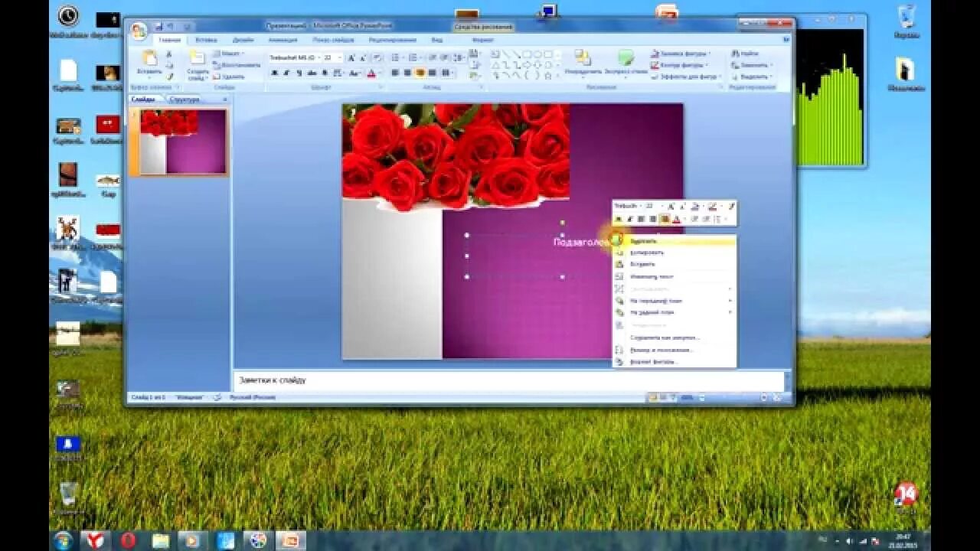Choose Bring to Front (На передний план)
This screenshot has height=551, width=980.
[x=674, y=301]
